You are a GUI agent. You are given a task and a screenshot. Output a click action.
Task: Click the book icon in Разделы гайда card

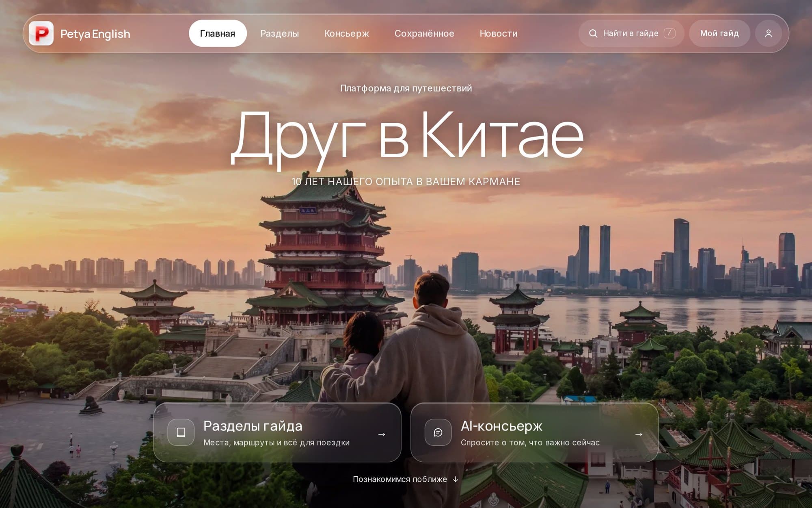click(x=181, y=432)
